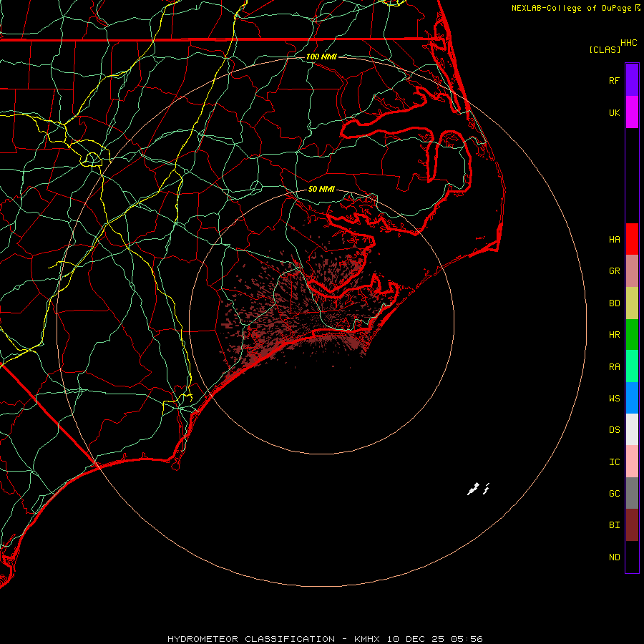Click the HHC product label
This screenshot has height=644, width=644.
pyautogui.click(x=629, y=43)
